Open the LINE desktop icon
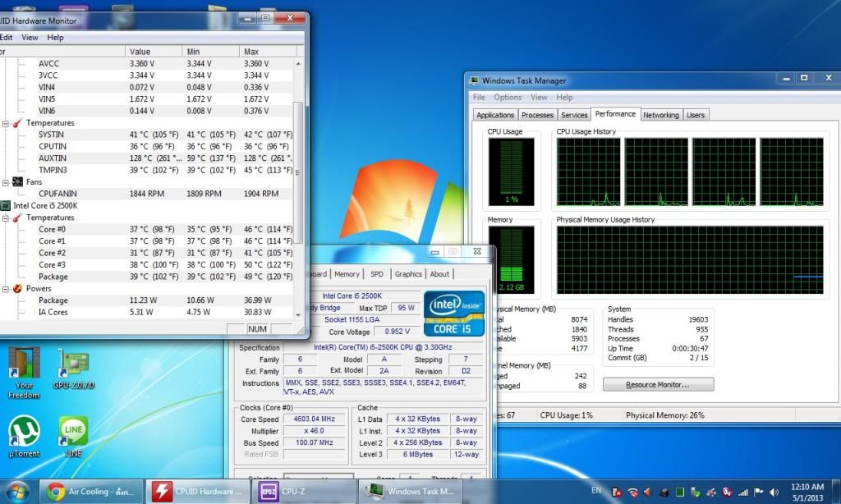 pyautogui.click(x=73, y=431)
